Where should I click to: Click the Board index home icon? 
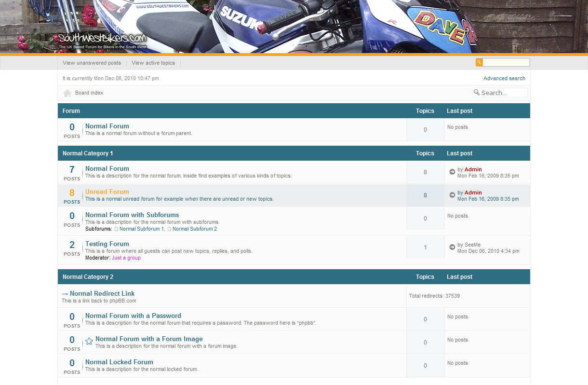tap(67, 93)
